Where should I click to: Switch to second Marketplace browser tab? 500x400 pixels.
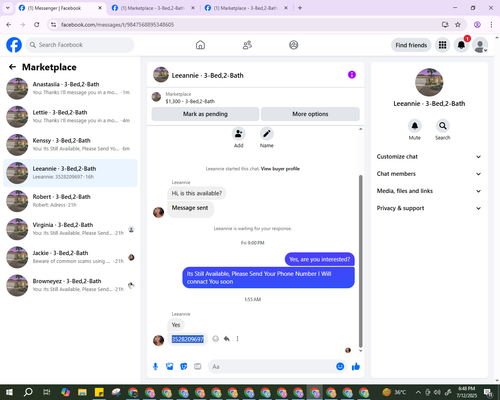pos(152,8)
